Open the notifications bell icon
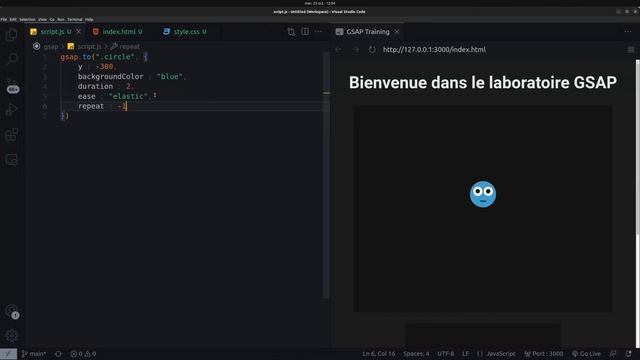 629,354
